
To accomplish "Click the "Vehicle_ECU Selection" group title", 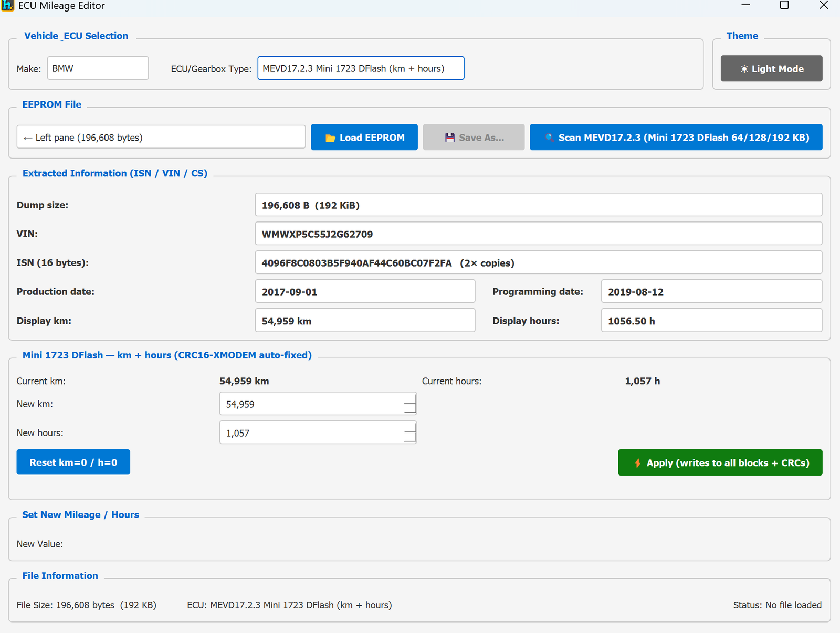I will pyautogui.click(x=76, y=36).
